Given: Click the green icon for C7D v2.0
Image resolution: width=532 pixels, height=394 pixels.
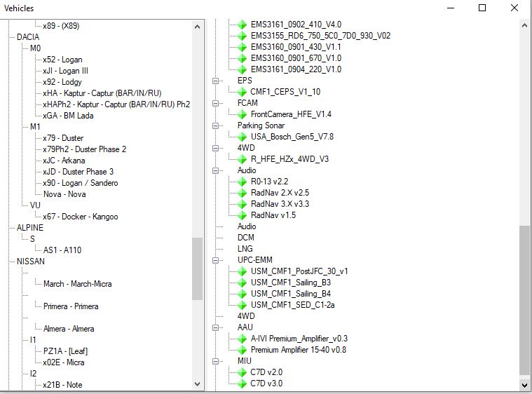Looking at the screenshot, I should [242, 372].
